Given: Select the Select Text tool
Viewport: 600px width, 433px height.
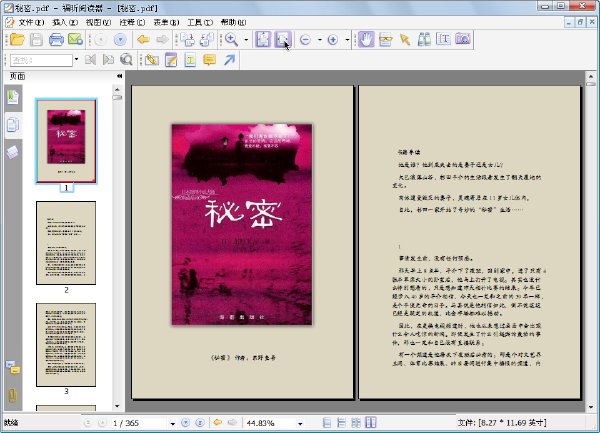Looking at the screenshot, I should [386, 39].
